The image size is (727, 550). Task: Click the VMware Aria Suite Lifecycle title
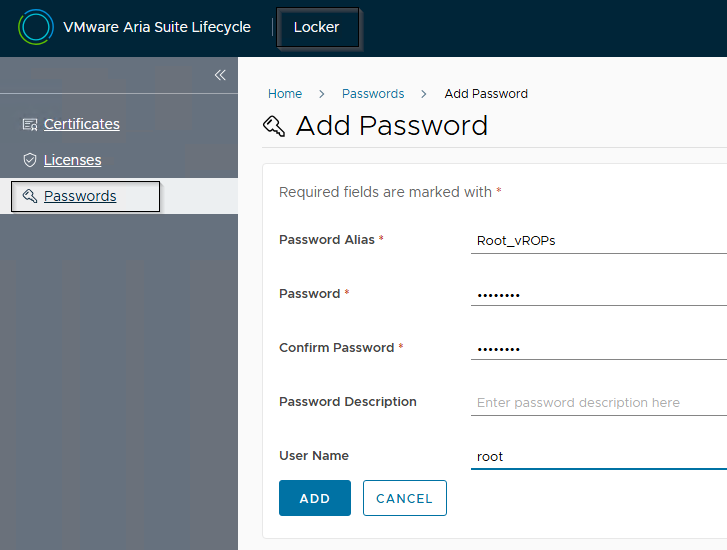coord(157,27)
